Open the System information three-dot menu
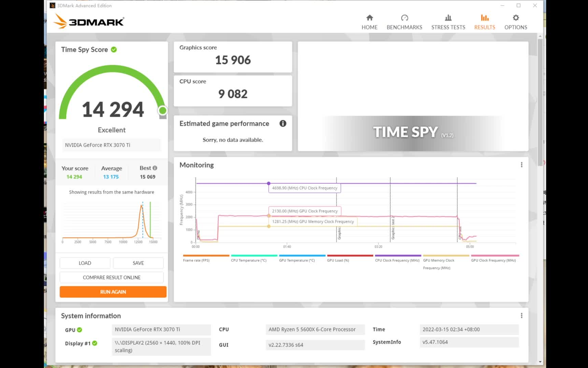This screenshot has height=368, width=588. pyautogui.click(x=521, y=316)
